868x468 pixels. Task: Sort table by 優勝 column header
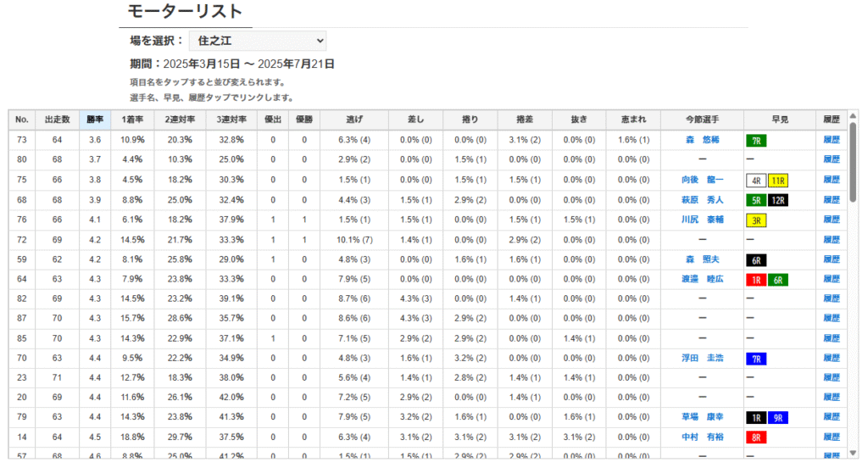[x=304, y=120]
